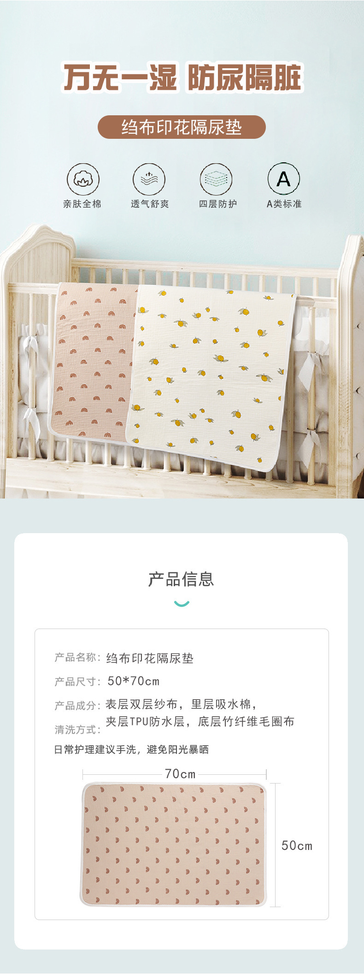The height and width of the screenshot is (980, 364).
Task: Click the flat pink mat dimension image
Action: point(174,844)
